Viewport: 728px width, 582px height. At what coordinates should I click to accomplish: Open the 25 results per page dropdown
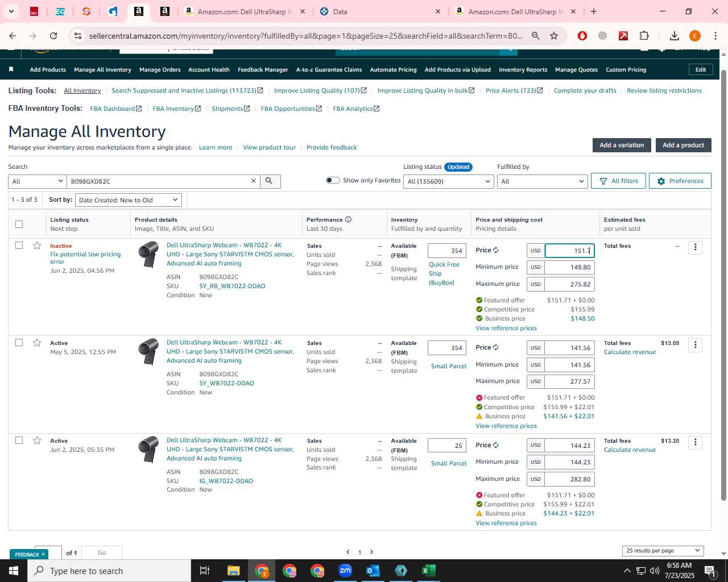click(x=663, y=551)
